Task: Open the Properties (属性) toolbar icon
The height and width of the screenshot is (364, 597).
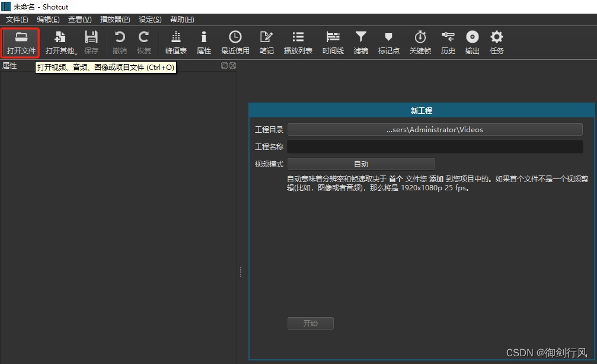Action: (204, 42)
